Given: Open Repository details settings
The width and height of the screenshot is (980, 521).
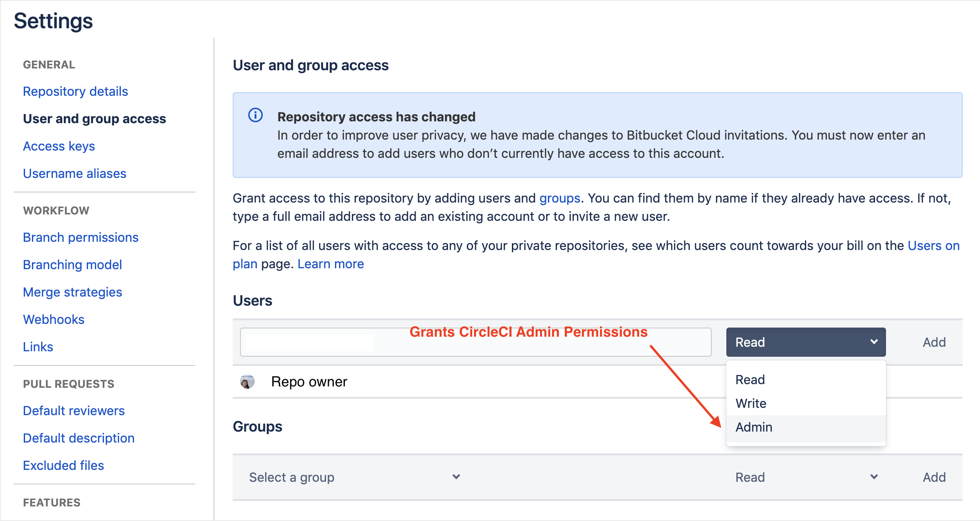Looking at the screenshot, I should (x=75, y=91).
